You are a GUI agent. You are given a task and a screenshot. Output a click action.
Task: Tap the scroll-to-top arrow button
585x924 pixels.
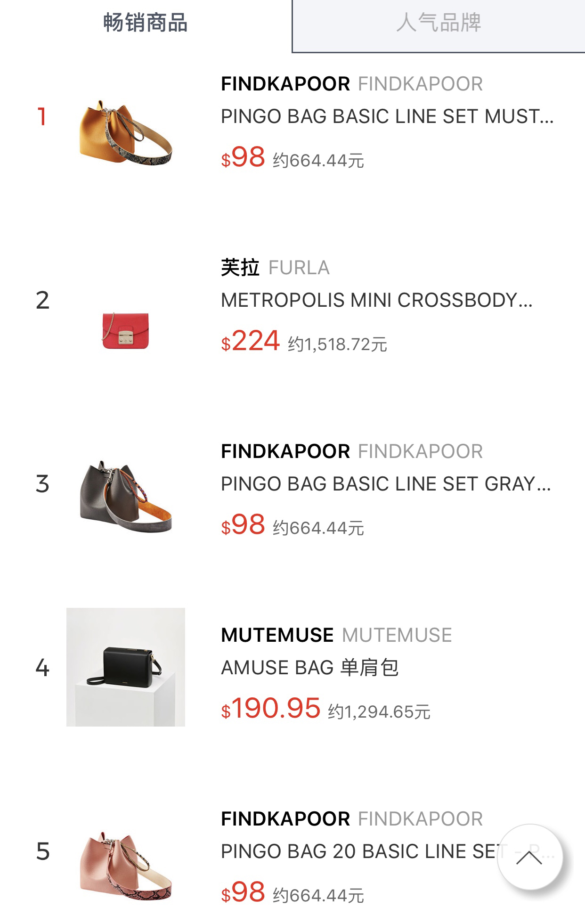[529, 857]
